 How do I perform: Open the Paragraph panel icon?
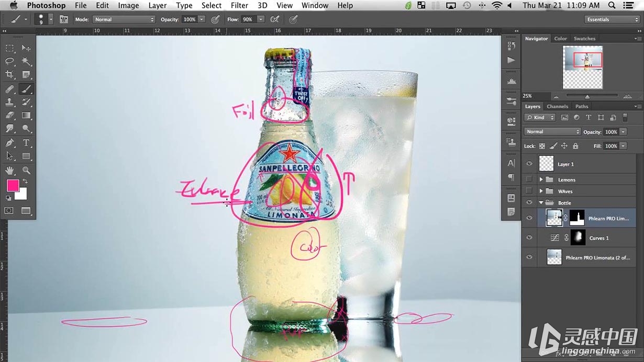[512, 177]
